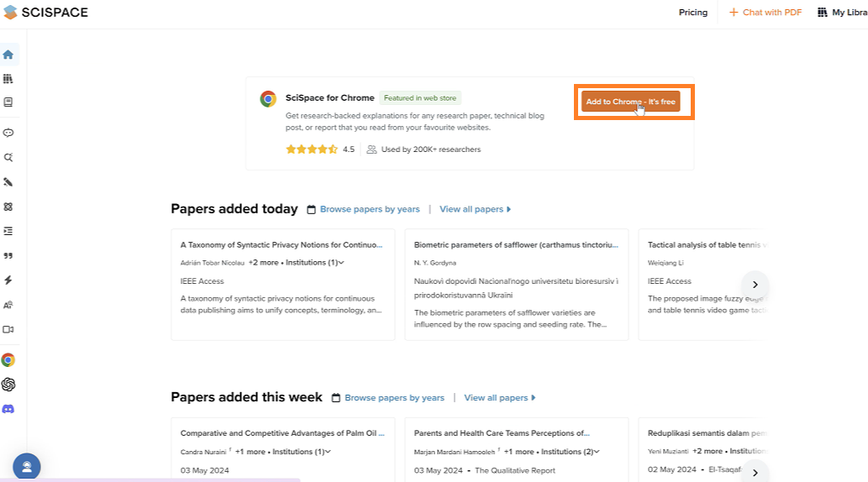Click author Adrián Tobar Nicolau
This screenshot has height=482, width=868.
pyautogui.click(x=212, y=263)
